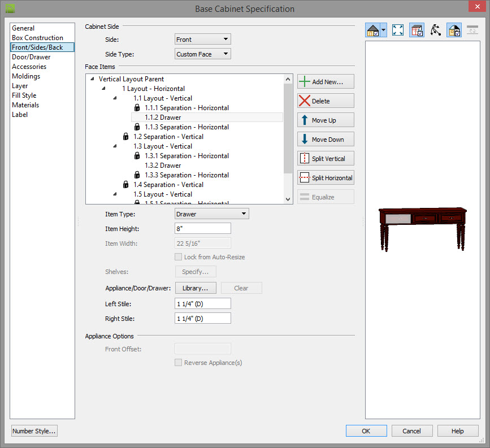Toggle the color house preview icon
Screen dimensions: 490x448
(x=454, y=31)
